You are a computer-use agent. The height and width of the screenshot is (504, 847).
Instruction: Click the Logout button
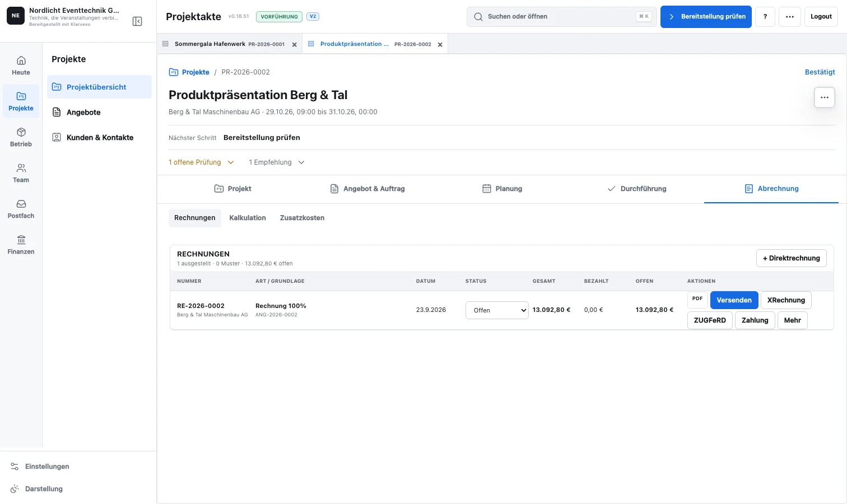pyautogui.click(x=821, y=17)
